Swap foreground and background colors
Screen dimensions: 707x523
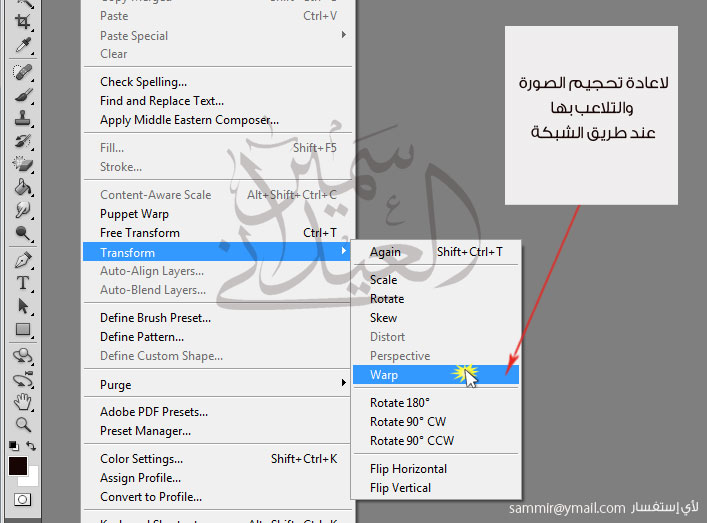coord(31,446)
